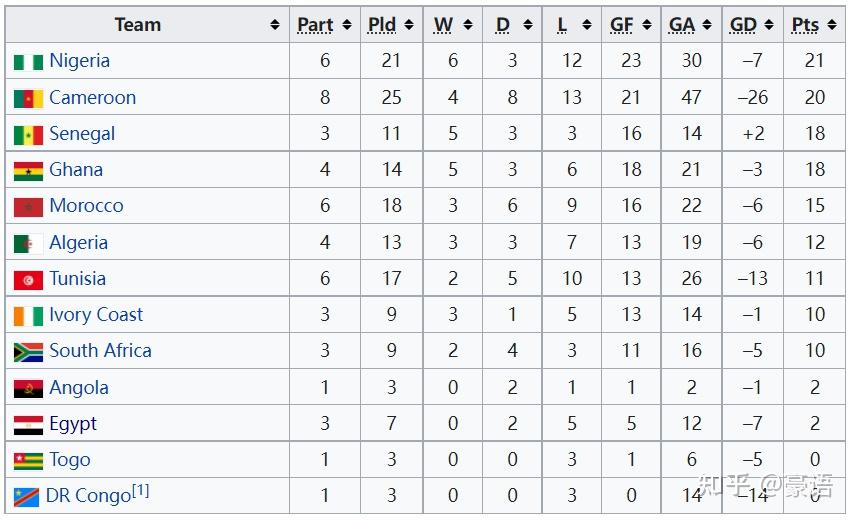Sort by GD column sort arrows
The image size is (855, 520).
(x=769, y=25)
